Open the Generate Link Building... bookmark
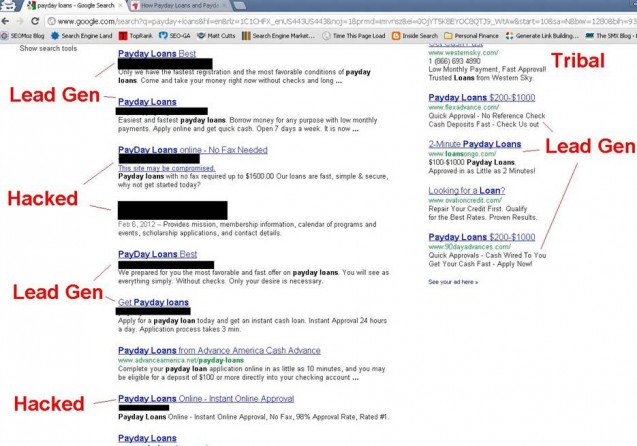637x446 pixels. [x=542, y=36]
